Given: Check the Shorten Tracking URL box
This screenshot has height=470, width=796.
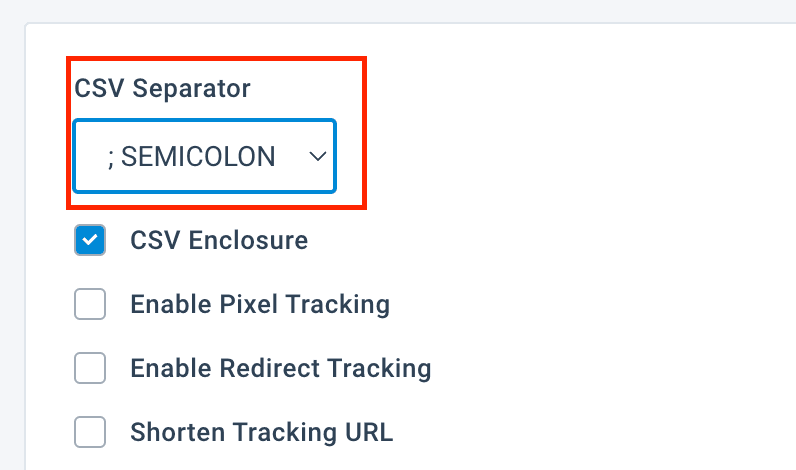Looking at the screenshot, I should click(90, 432).
